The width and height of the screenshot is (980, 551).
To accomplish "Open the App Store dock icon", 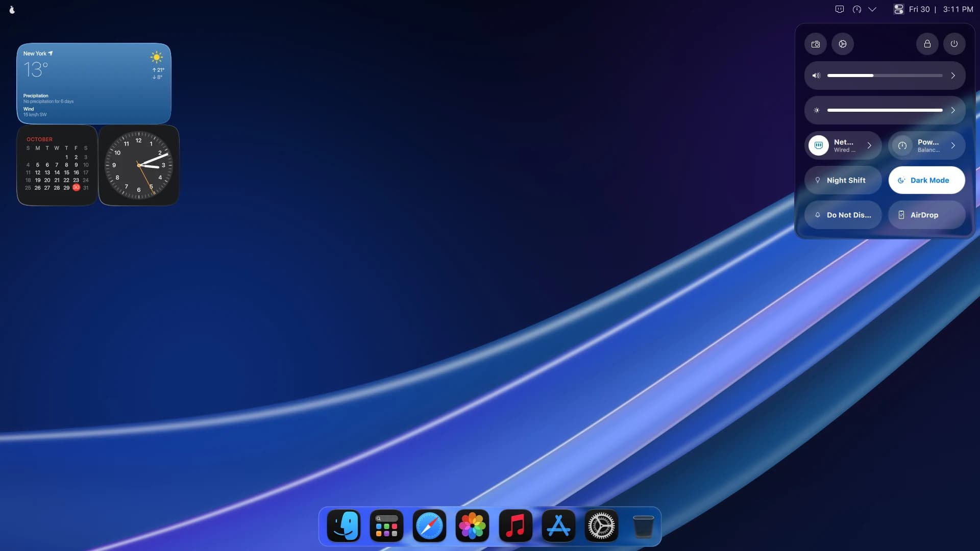I will [x=558, y=526].
